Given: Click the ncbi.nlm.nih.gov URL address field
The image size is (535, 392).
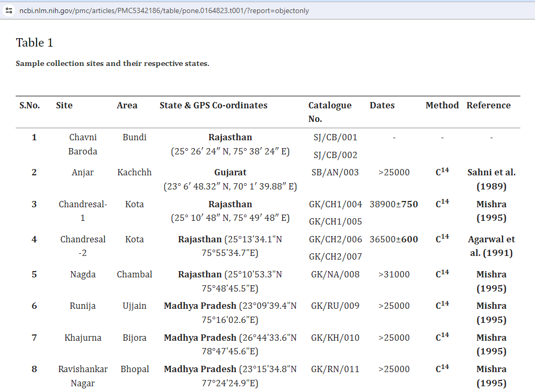Looking at the screenshot, I should tap(164, 10).
